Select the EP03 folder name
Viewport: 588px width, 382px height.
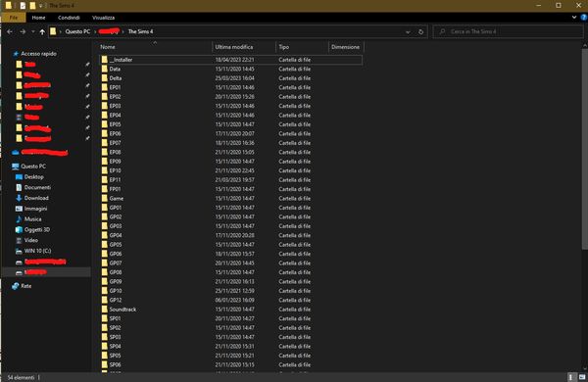pos(115,106)
